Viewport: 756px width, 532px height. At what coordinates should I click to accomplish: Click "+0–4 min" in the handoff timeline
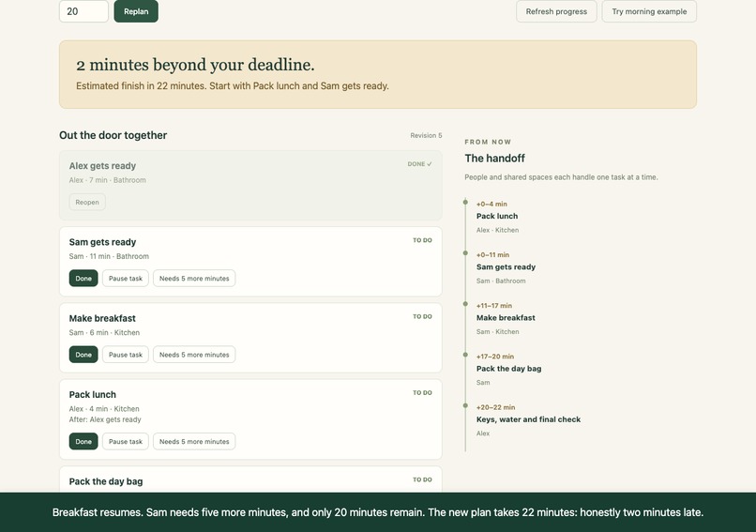(x=491, y=204)
